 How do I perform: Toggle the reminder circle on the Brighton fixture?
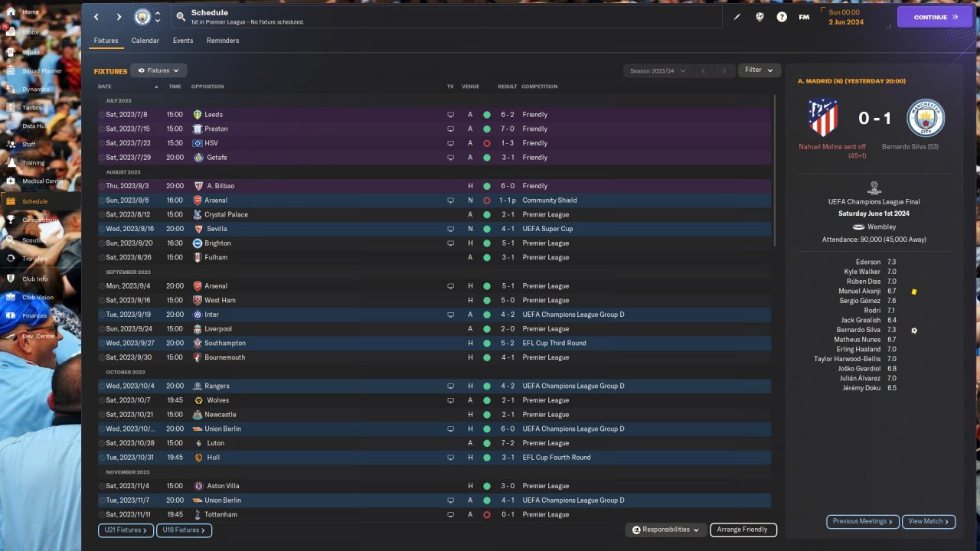(x=102, y=243)
